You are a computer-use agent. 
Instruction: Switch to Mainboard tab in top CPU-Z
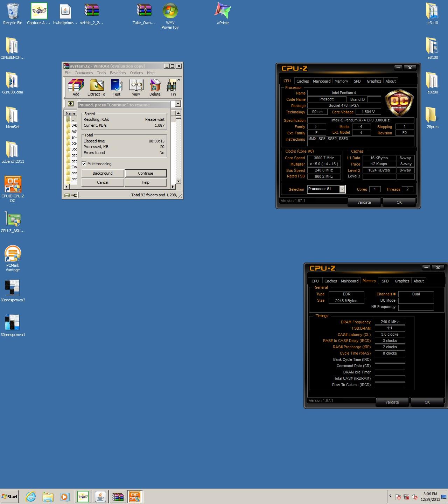[322, 81]
